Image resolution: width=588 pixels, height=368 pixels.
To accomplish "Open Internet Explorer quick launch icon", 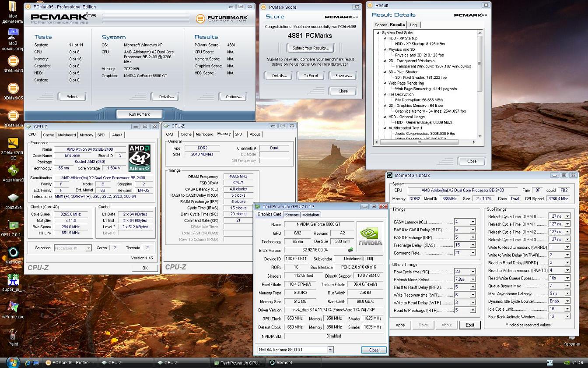I will coord(28,363).
